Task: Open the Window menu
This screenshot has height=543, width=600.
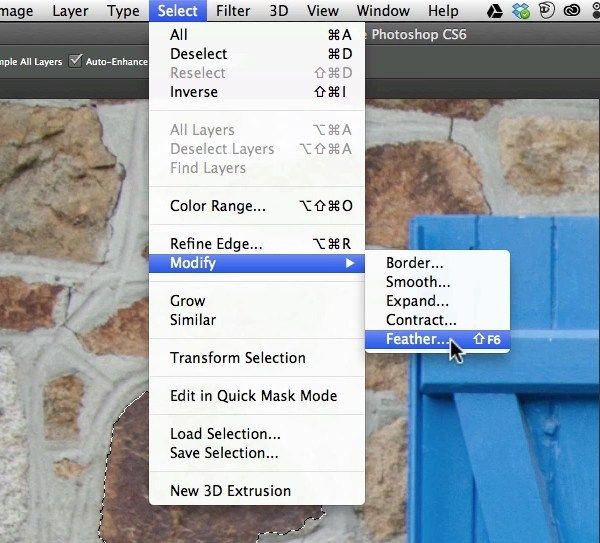Action: (383, 11)
